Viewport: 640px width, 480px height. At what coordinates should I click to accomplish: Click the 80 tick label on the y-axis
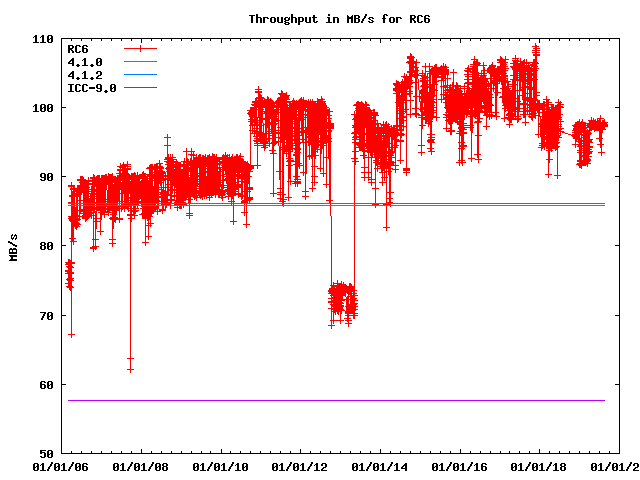coord(45,246)
